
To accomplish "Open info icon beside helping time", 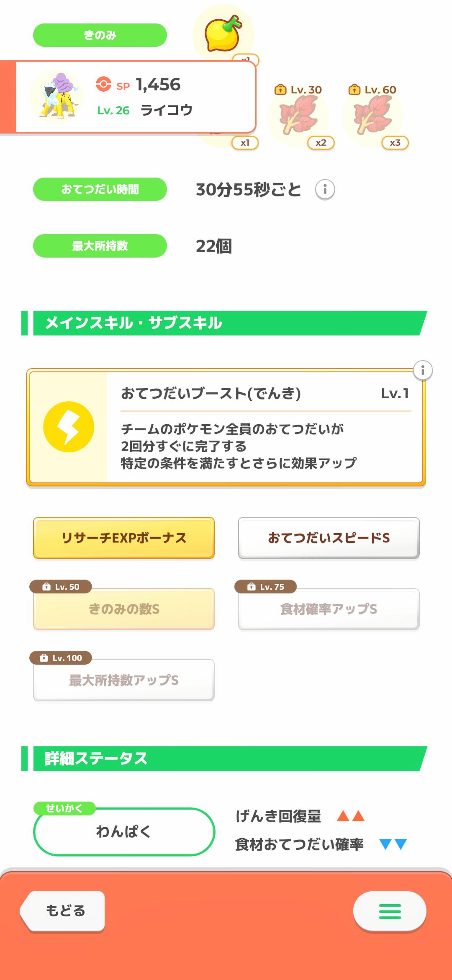I will click(x=325, y=189).
